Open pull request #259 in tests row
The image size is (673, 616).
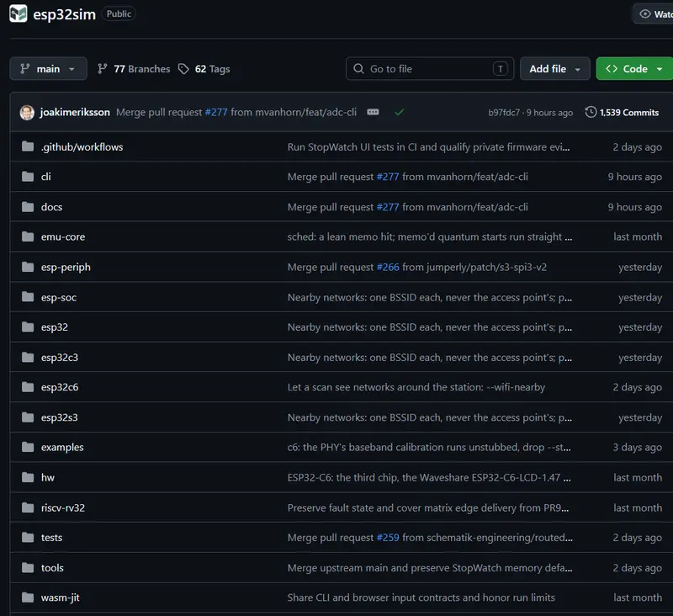click(x=388, y=538)
